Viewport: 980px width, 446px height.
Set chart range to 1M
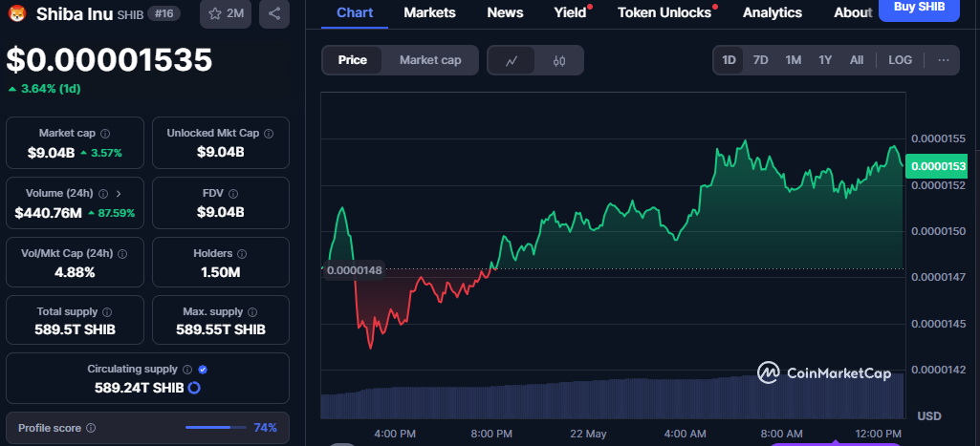794,60
